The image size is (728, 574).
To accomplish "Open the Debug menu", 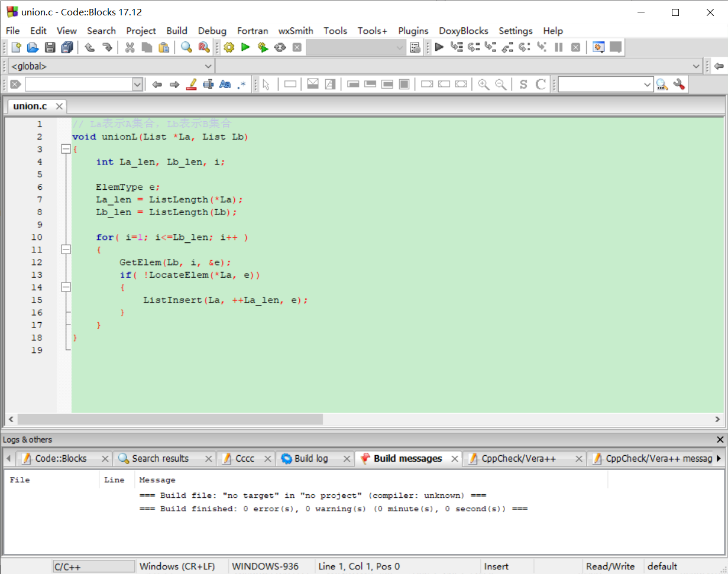I will tap(212, 31).
